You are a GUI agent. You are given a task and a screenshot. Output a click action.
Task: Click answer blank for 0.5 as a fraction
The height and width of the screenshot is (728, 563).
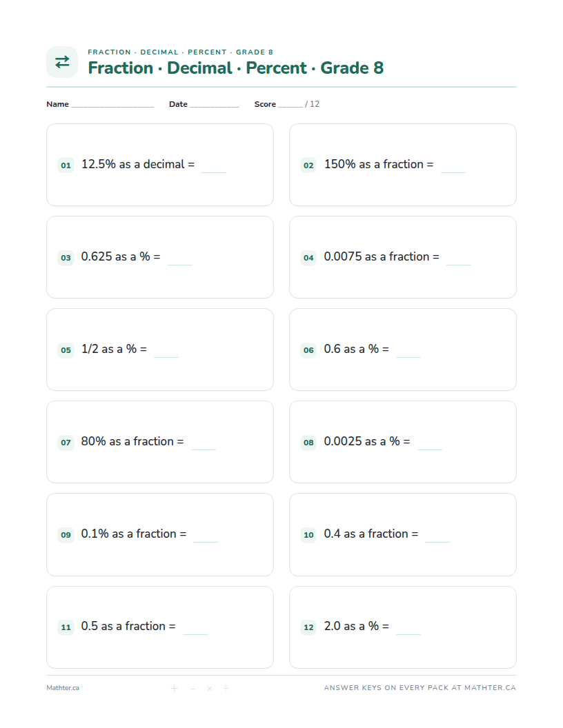[195, 632]
